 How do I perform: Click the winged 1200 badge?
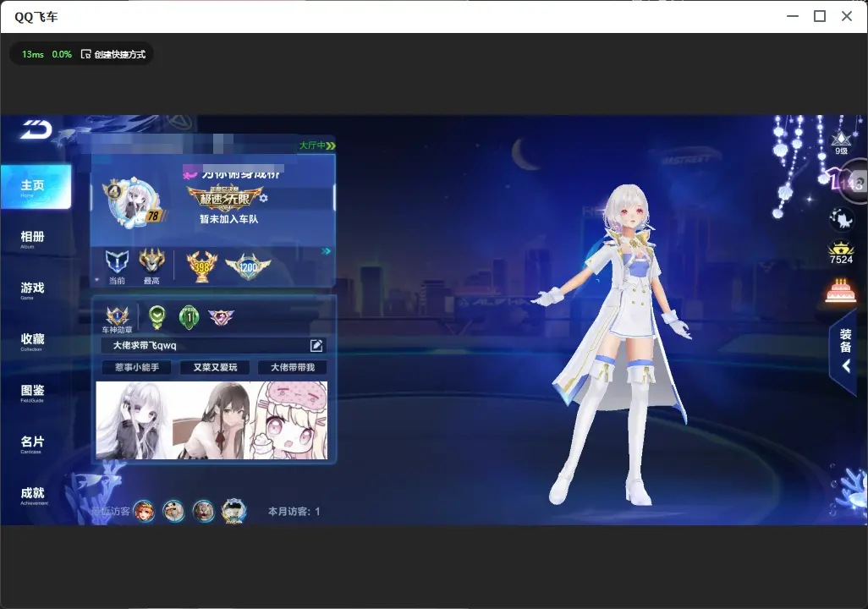click(248, 266)
